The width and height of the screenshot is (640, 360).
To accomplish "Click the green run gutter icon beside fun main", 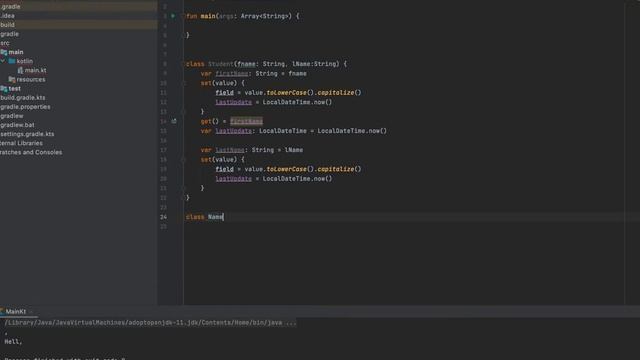I will 173,16.
